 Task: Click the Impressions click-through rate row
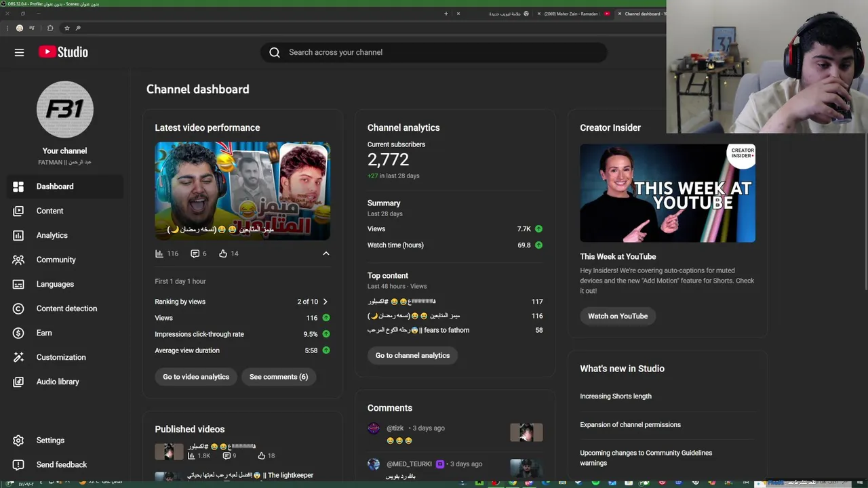[x=243, y=334]
